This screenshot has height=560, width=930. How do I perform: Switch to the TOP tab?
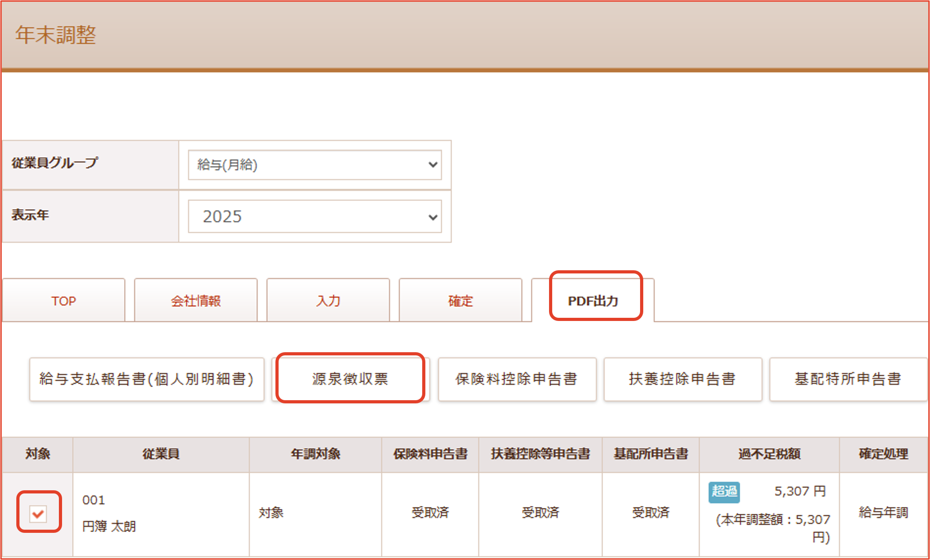[x=63, y=301]
